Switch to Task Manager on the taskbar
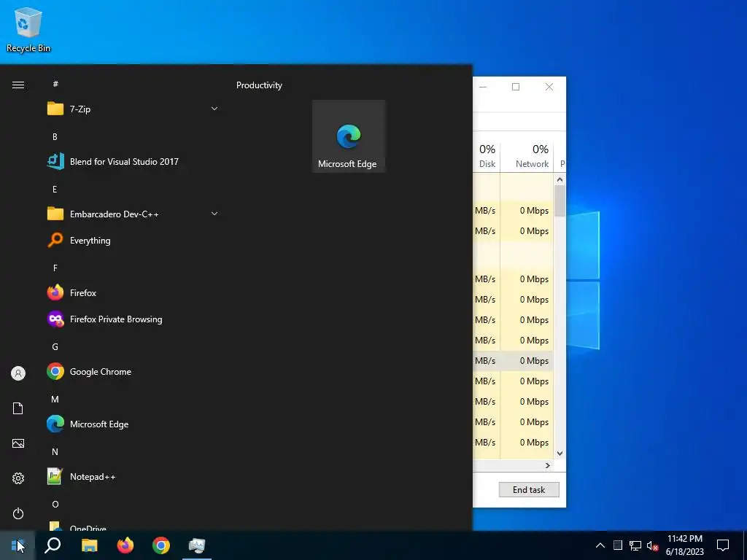The width and height of the screenshot is (747, 560). click(x=197, y=545)
